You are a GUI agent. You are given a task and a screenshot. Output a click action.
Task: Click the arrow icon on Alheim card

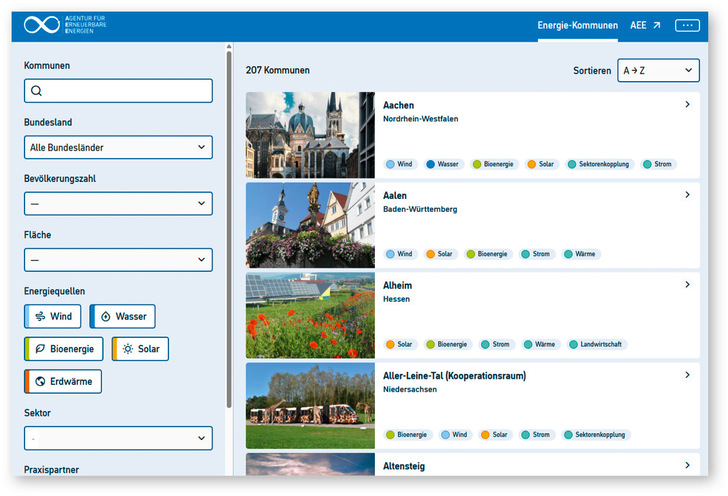click(687, 285)
